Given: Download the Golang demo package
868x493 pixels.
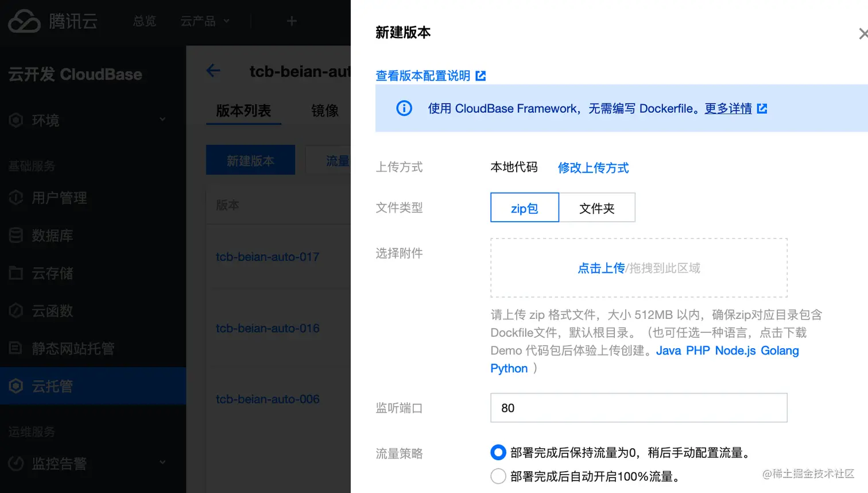Looking at the screenshot, I should pos(780,351).
